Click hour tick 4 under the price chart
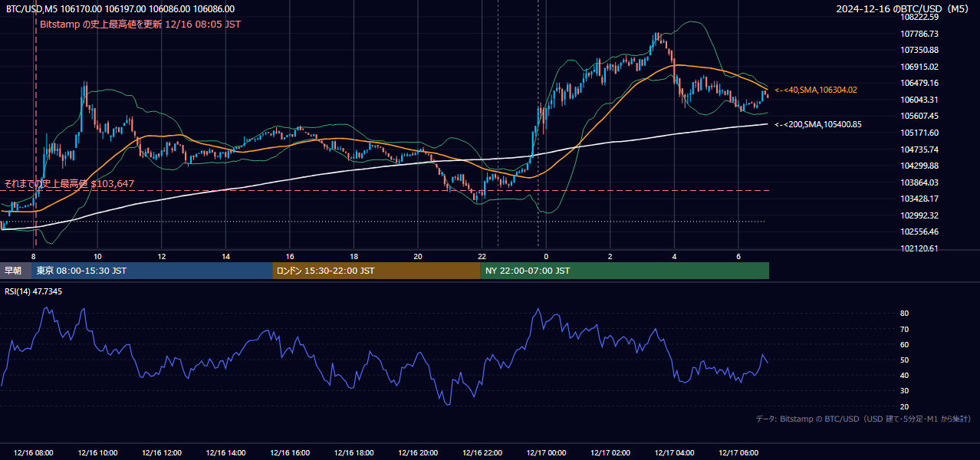The height and width of the screenshot is (460, 980). pos(674,256)
